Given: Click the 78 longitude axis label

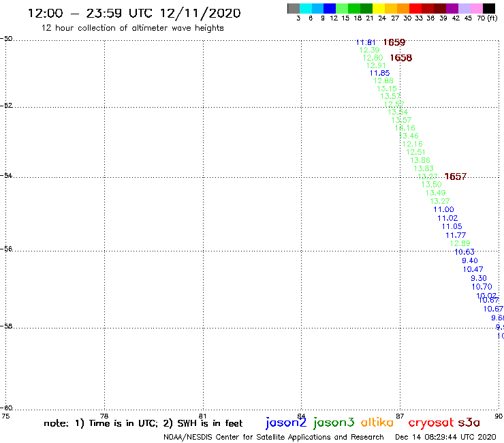Looking at the screenshot, I should pos(104,416).
